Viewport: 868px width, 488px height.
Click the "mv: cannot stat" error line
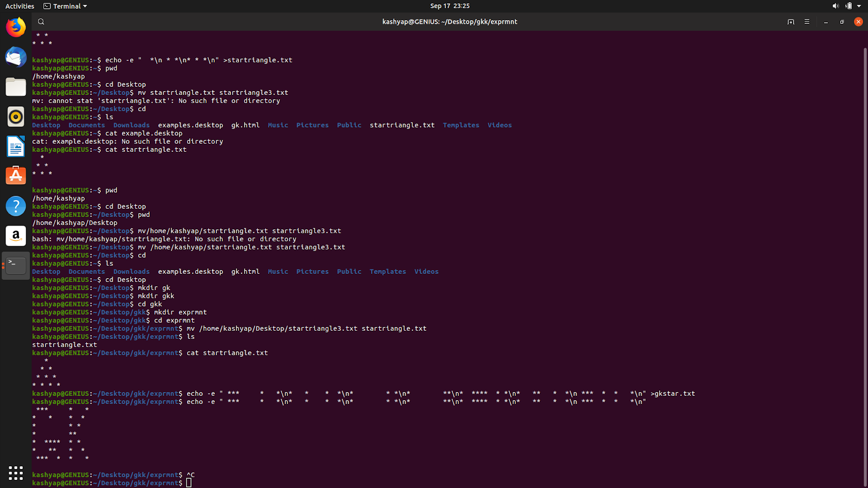click(x=156, y=101)
